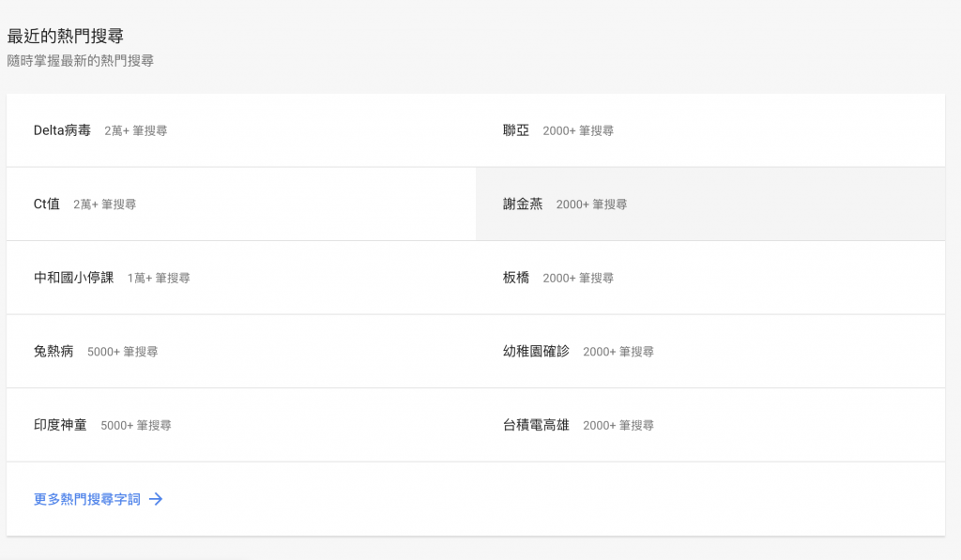Click the 1萬+ 筆搜尋 count beside 中和國小停課

click(159, 279)
